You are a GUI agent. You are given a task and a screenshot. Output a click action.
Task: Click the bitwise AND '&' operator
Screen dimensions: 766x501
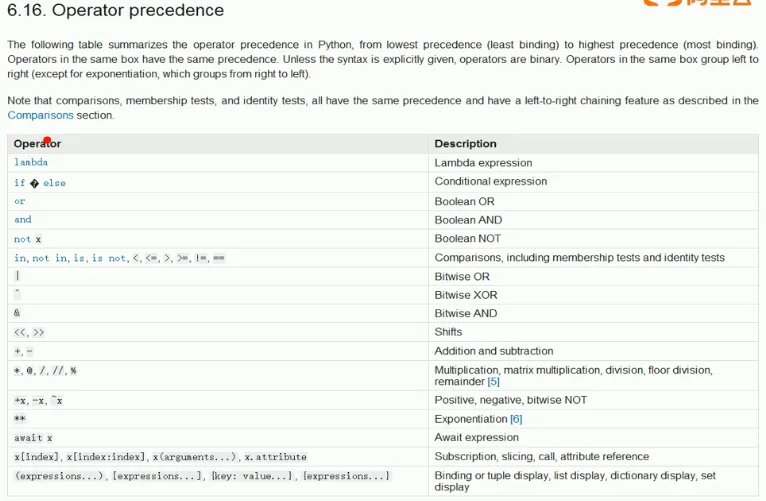tap(17, 314)
